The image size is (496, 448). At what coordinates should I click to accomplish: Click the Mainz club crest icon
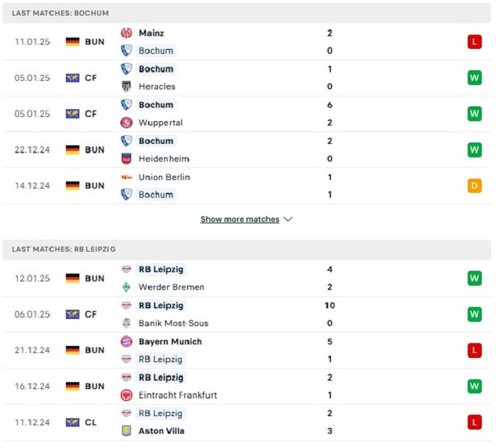click(x=126, y=33)
